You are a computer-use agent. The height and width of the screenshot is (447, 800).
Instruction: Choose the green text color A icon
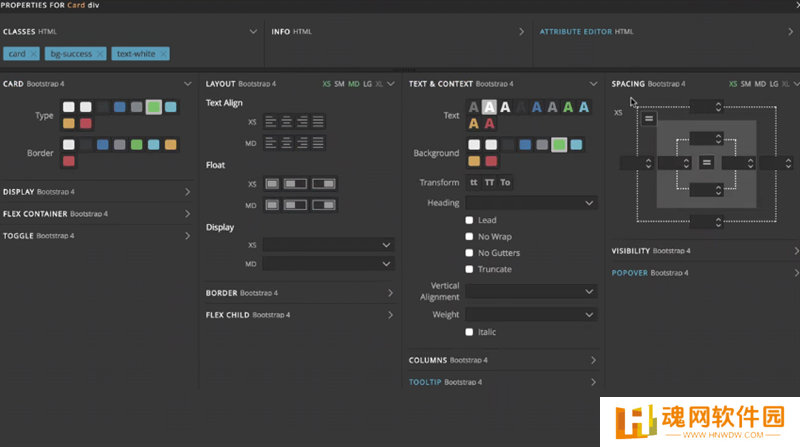[x=568, y=107]
